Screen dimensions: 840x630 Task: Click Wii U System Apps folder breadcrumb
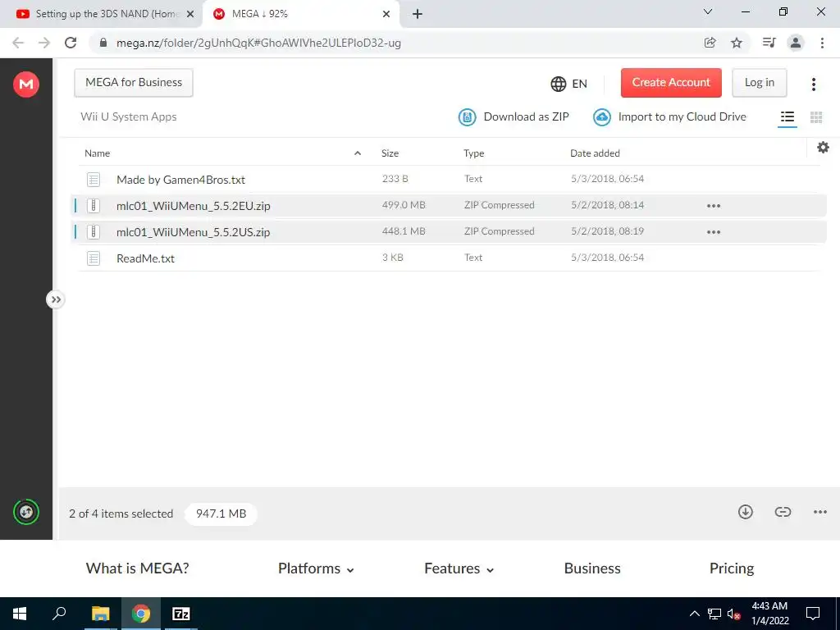(x=129, y=116)
